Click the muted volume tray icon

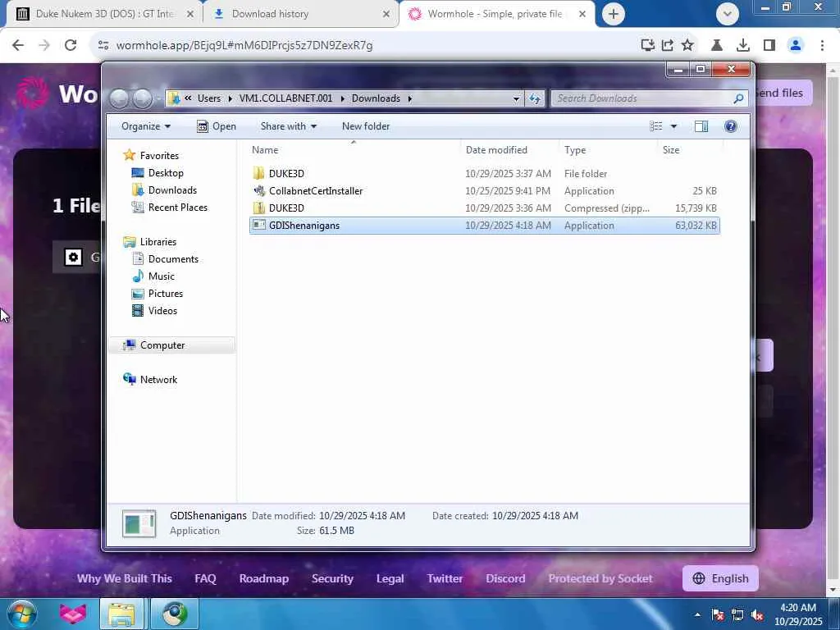pyautogui.click(x=757, y=615)
